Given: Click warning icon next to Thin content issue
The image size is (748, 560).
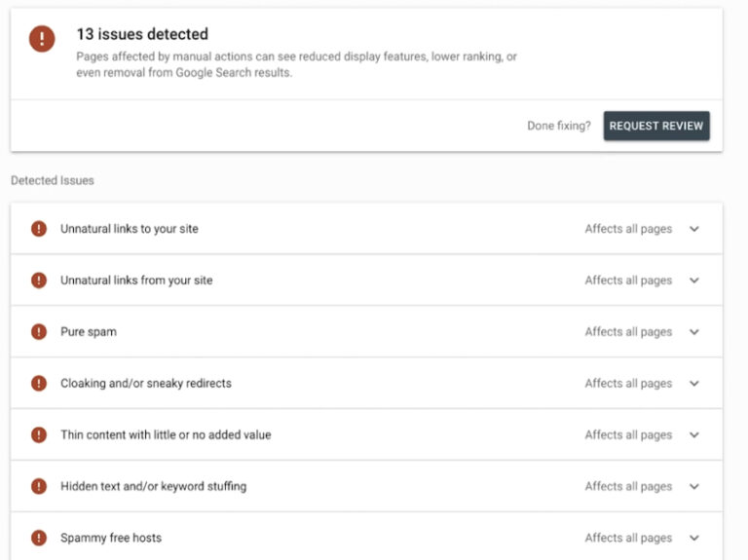Looking at the screenshot, I should point(39,434).
